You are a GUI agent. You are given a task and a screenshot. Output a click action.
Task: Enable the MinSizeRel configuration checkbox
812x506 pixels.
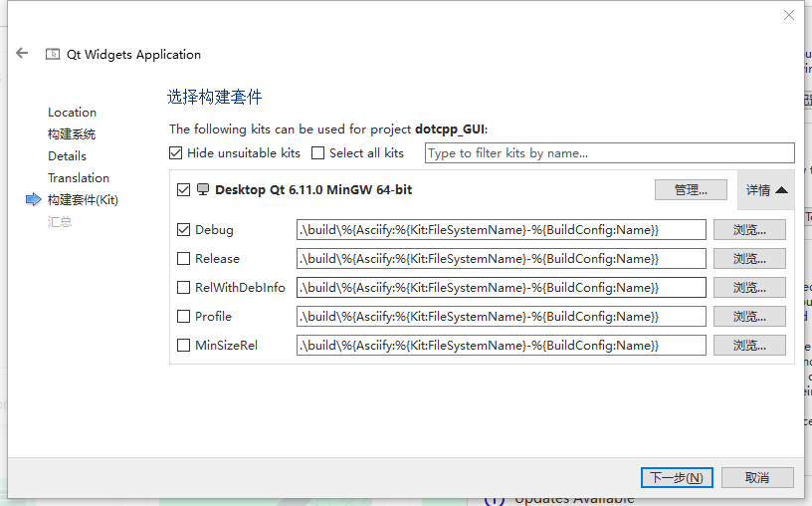(183, 346)
